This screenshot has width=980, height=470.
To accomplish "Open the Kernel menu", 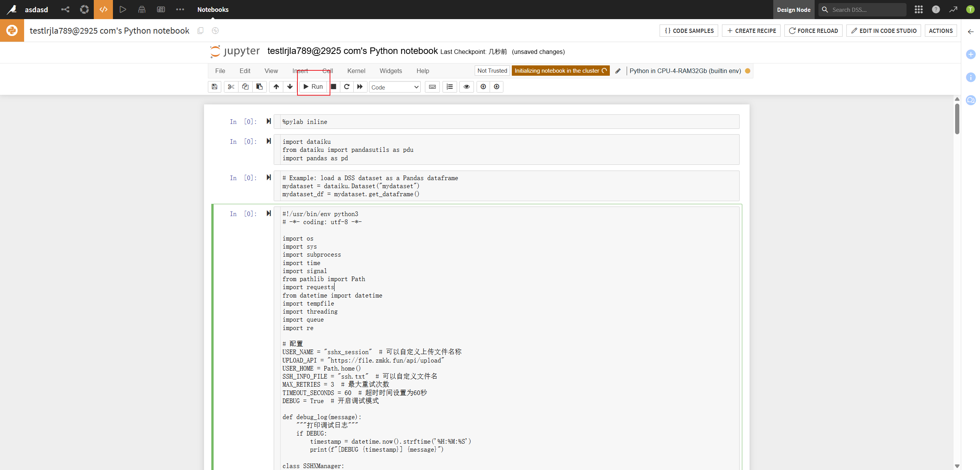I will click(x=356, y=71).
